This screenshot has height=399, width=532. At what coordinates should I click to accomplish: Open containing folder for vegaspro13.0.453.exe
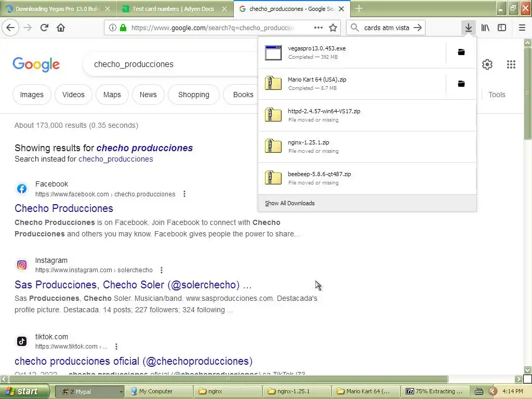[x=461, y=52]
